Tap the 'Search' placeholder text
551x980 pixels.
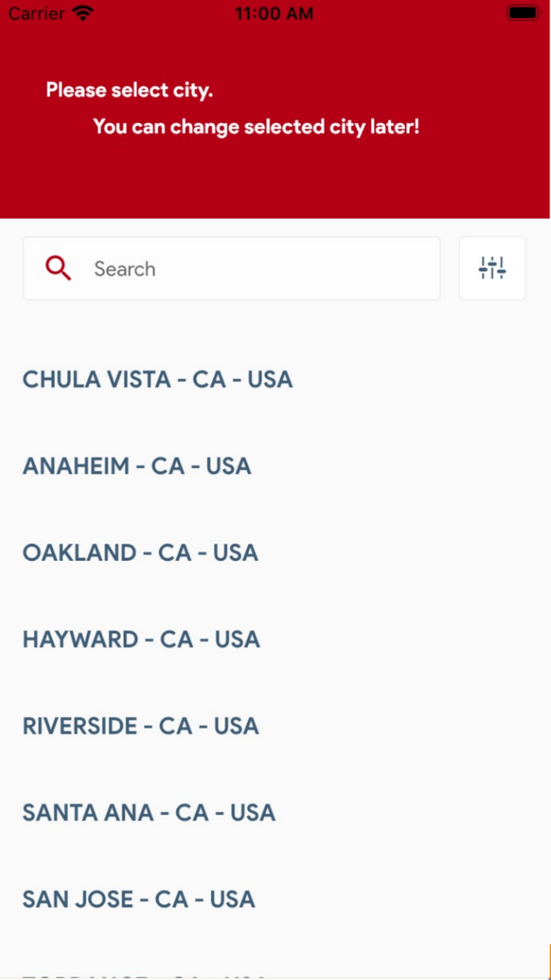coord(124,269)
